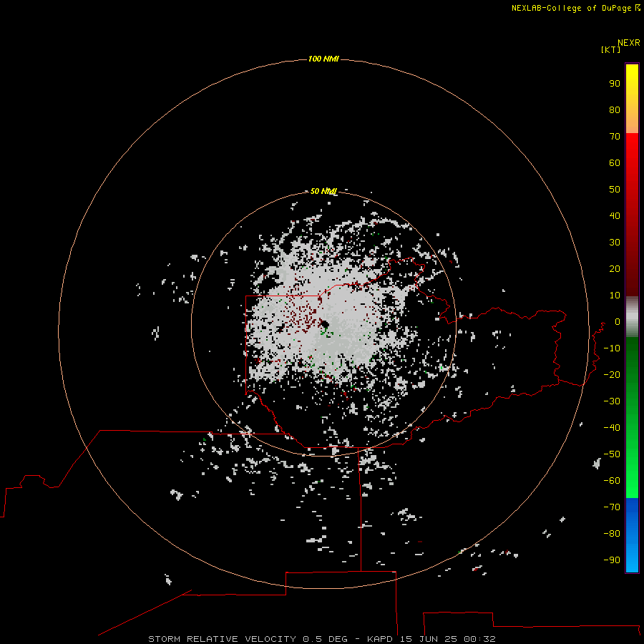Click the -20 knot scale label
This screenshot has height=644, width=644.
612,374
